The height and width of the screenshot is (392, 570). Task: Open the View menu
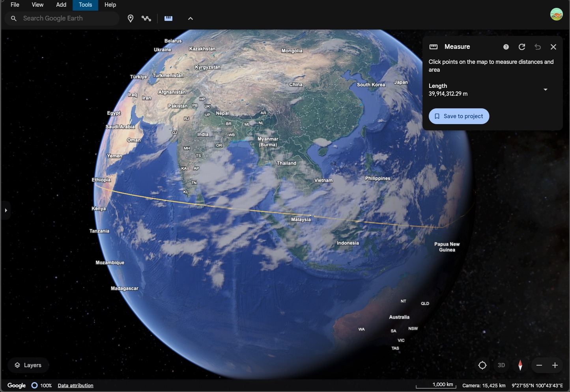(x=37, y=5)
